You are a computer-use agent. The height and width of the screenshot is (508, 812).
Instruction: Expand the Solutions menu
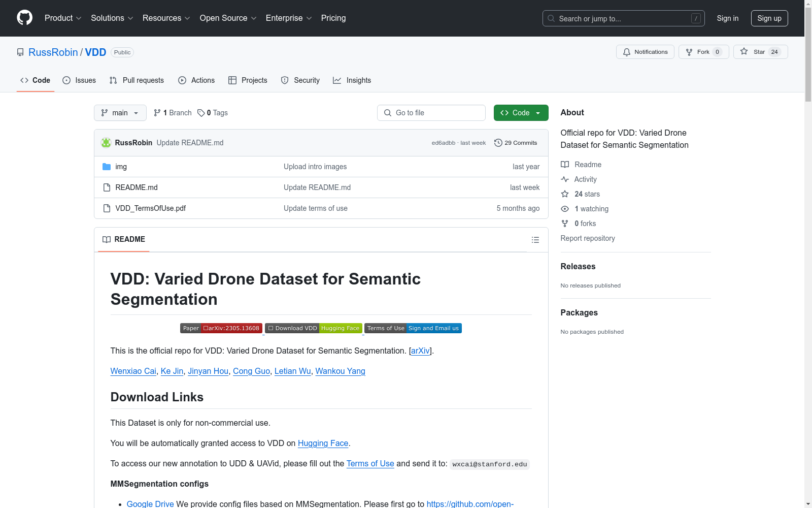click(x=112, y=18)
